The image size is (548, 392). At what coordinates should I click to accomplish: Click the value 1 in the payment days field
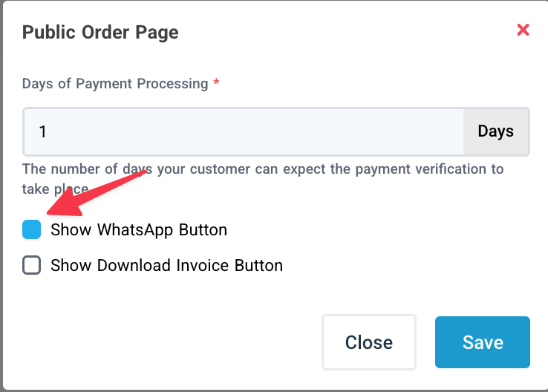coord(43,132)
